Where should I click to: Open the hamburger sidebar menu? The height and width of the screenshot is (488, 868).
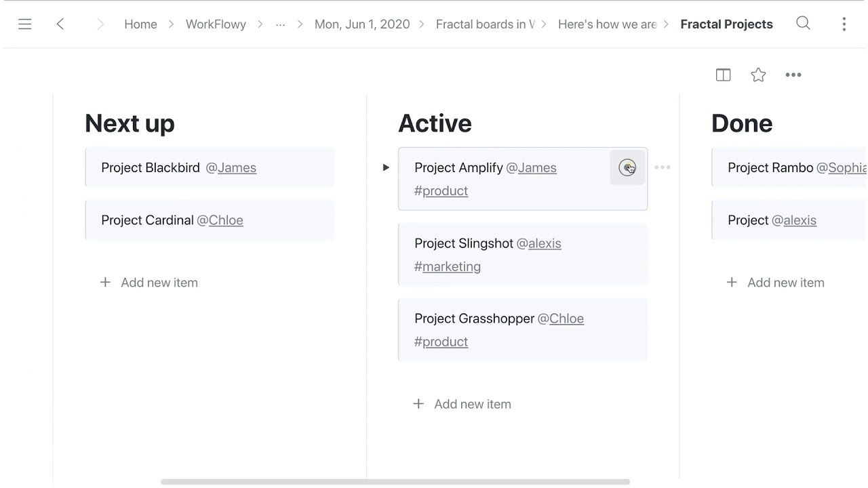[25, 24]
